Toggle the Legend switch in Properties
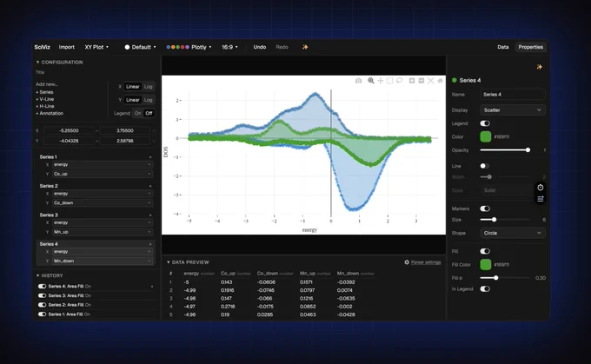 click(485, 123)
